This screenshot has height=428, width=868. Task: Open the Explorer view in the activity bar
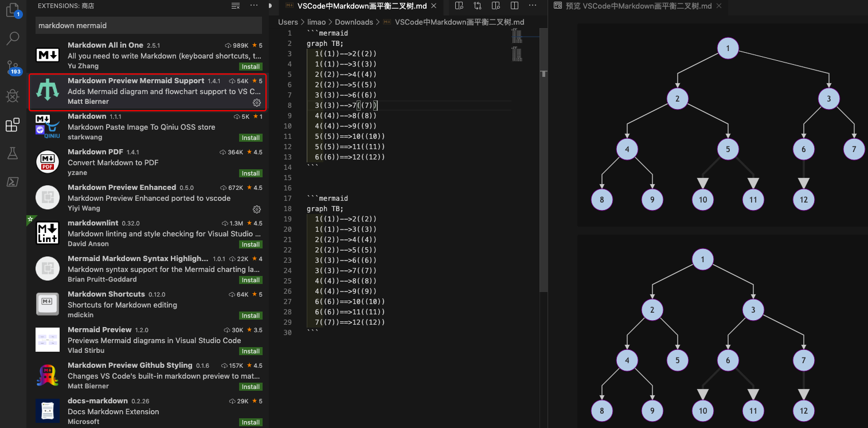point(13,10)
